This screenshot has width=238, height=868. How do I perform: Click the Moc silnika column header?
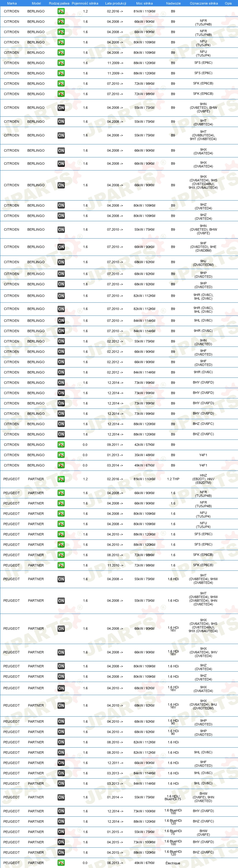(145, 3)
